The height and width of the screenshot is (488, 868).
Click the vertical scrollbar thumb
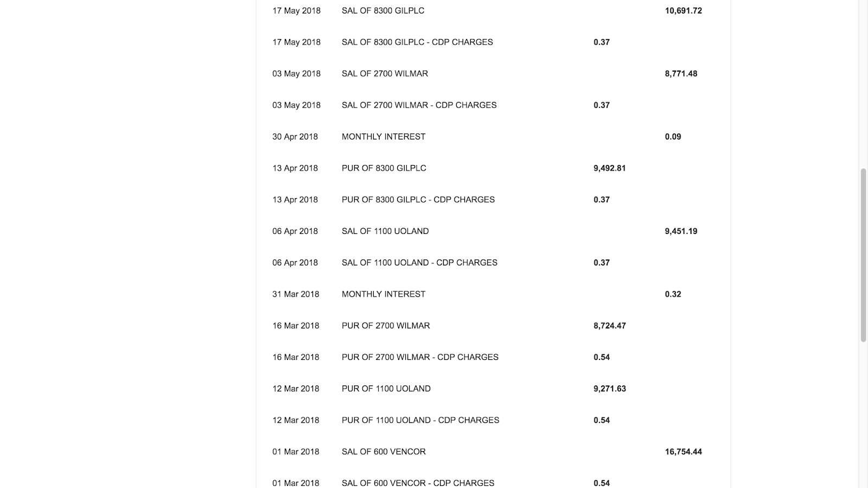[863, 255]
